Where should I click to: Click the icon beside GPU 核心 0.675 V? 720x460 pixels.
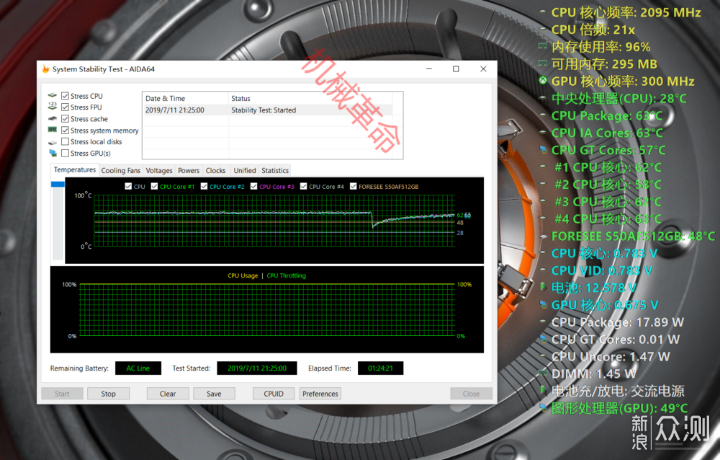[543, 304]
